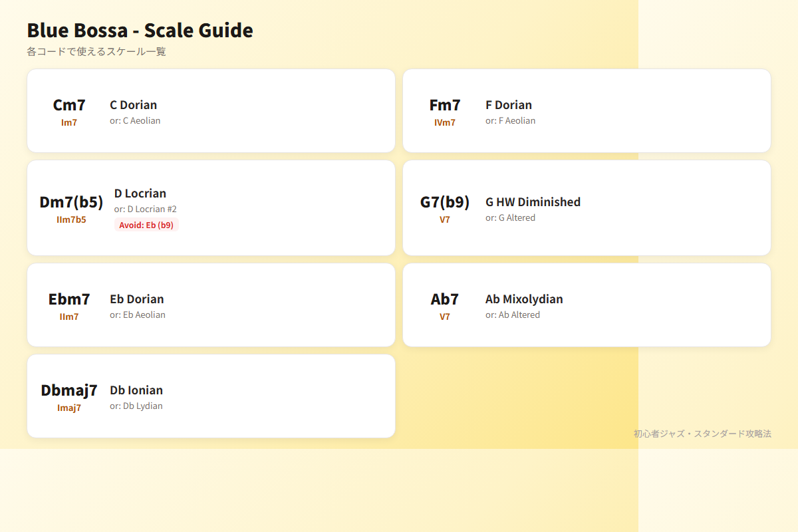Click the Cm7 chord name
This screenshot has height=532, width=798.
[69, 105]
